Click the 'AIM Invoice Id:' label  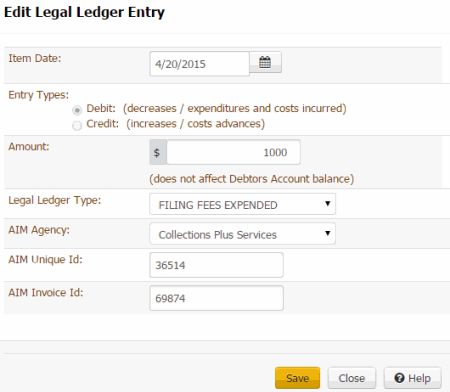point(46,292)
